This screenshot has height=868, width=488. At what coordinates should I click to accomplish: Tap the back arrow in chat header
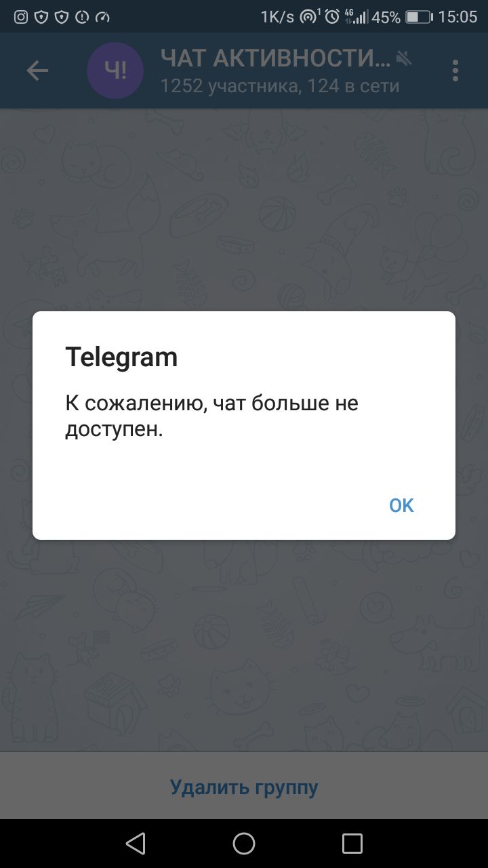pos(37,71)
